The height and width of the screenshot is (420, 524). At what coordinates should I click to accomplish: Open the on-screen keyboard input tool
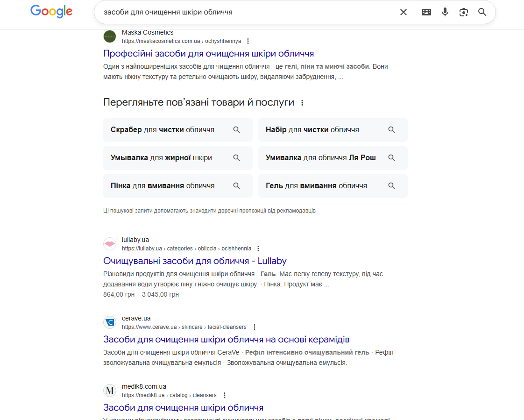pyautogui.click(x=426, y=12)
